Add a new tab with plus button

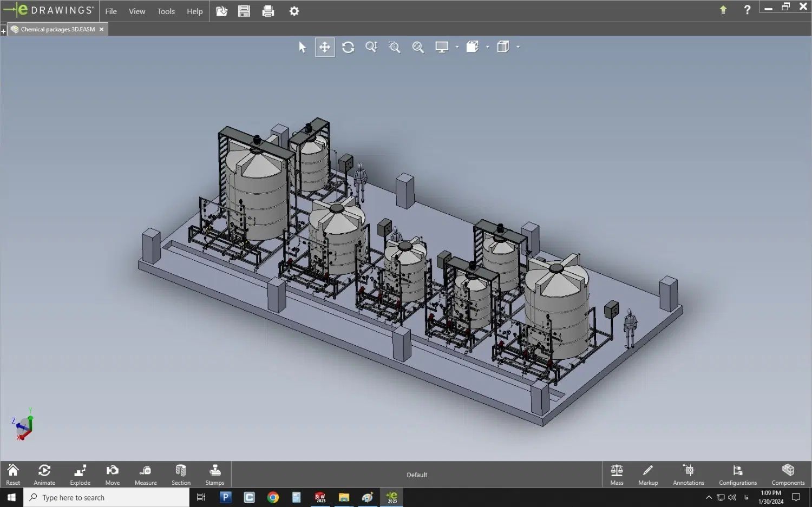3,31
